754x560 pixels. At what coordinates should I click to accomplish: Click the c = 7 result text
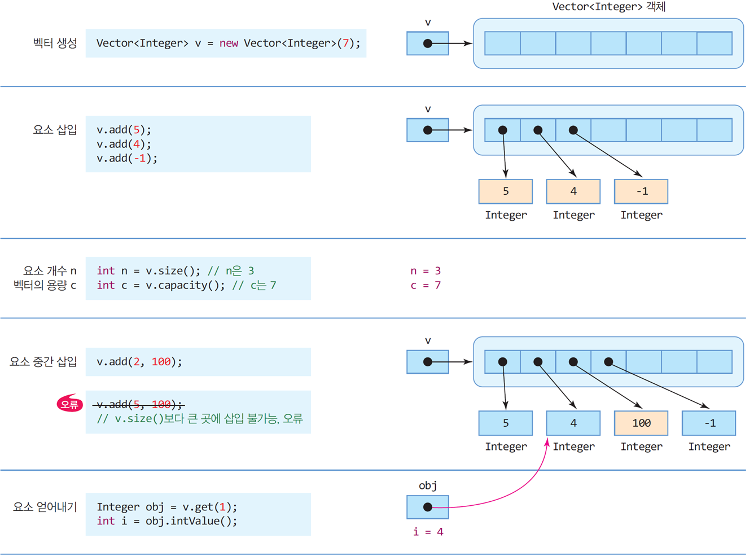(x=426, y=285)
